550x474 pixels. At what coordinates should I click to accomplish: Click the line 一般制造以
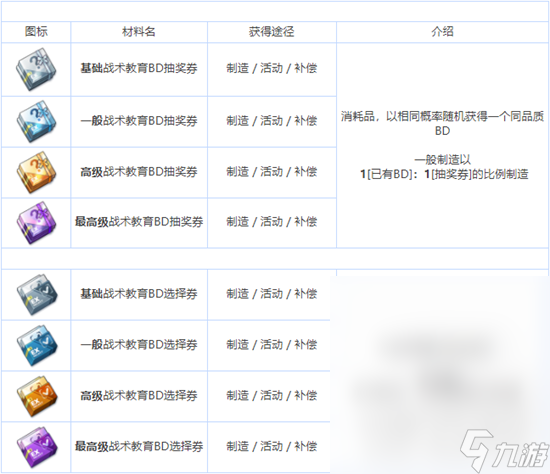click(x=442, y=160)
